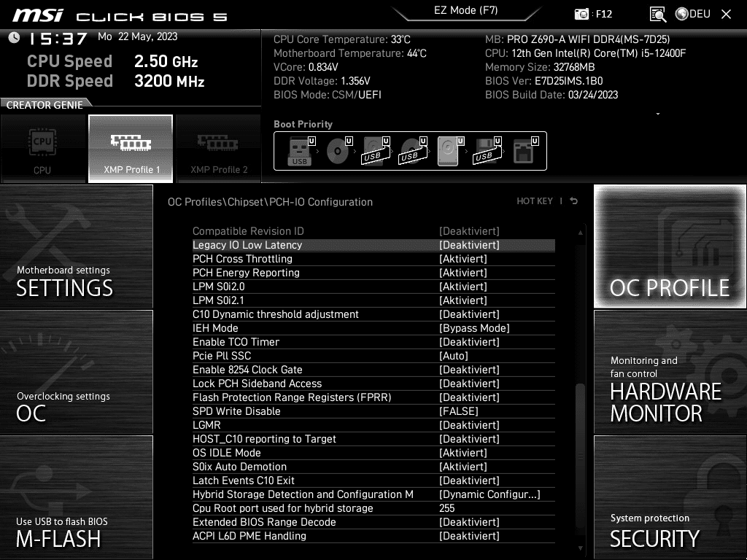747x560 pixels.
Task: Select the optical disc boot device icon
Action: (338, 151)
